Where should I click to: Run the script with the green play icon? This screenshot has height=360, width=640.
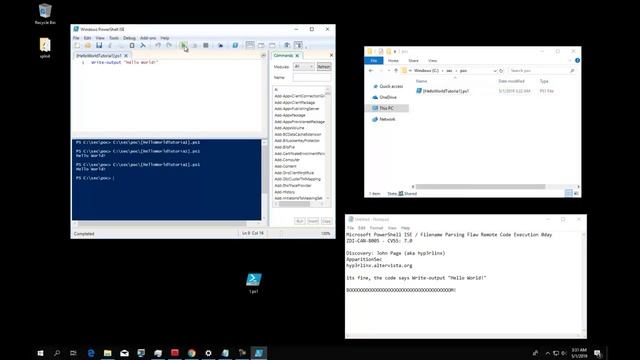point(183,45)
